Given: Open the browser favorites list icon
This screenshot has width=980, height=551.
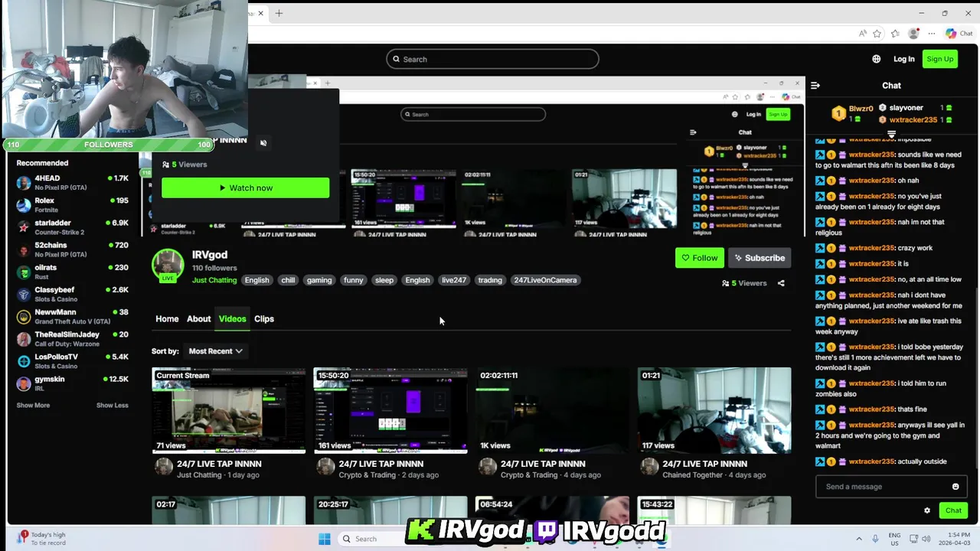Looking at the screenshot, I should click(895, 34).
